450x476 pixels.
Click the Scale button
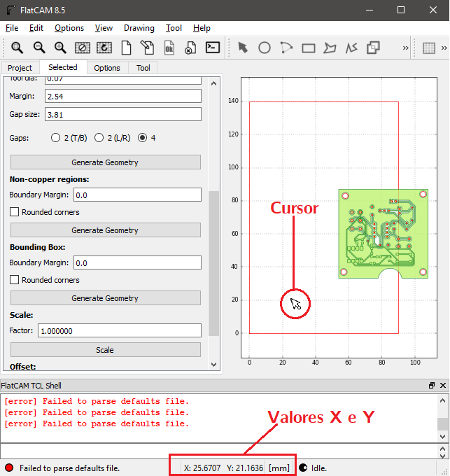105,350
